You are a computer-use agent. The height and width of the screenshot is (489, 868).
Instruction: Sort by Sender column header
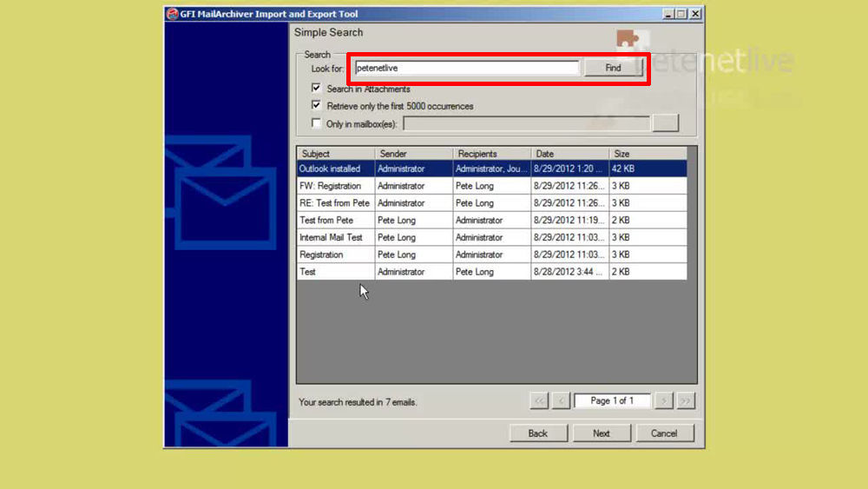point(413,154)
